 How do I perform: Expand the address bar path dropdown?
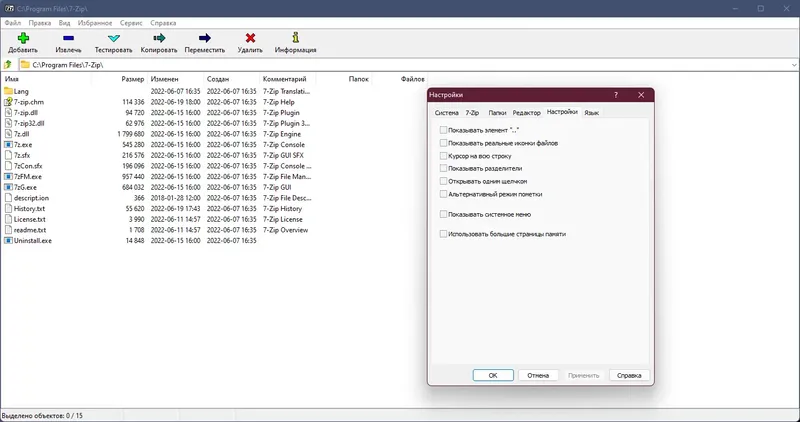pos(794,65)
